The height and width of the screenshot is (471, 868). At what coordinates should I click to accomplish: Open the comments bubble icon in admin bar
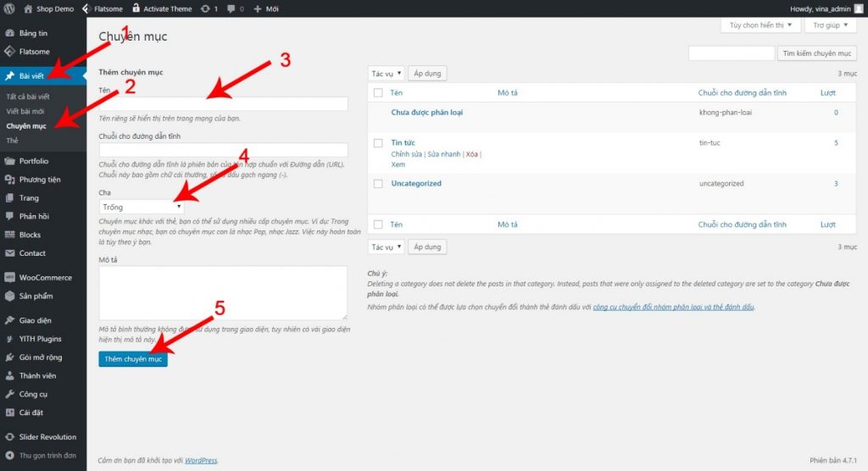pos(231,8)
